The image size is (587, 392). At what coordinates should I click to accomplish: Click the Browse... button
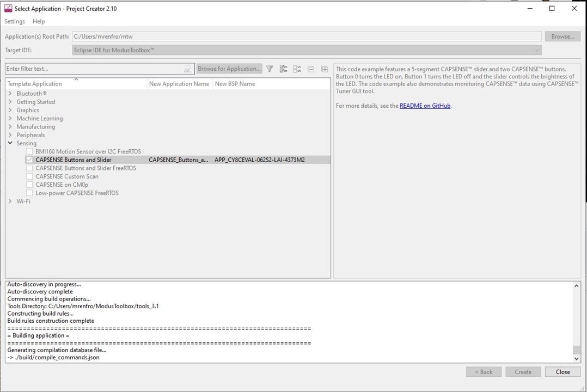(x=562, y=36)
